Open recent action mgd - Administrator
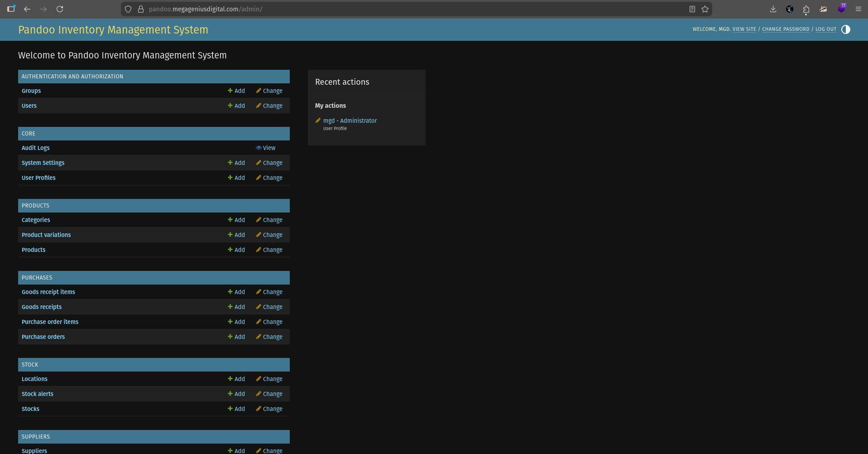 click(x=350, y=121)
